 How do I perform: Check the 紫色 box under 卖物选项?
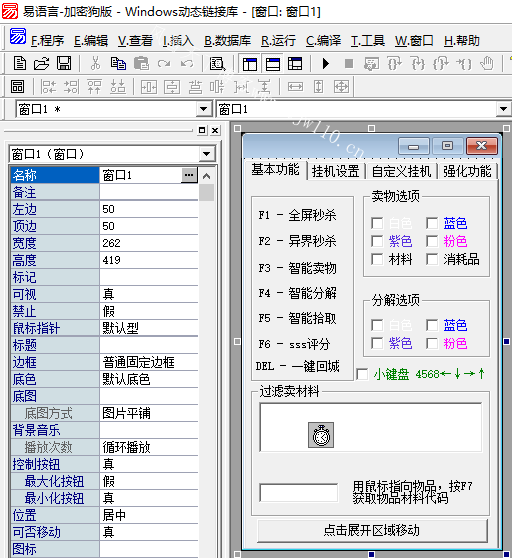(377, 241)
